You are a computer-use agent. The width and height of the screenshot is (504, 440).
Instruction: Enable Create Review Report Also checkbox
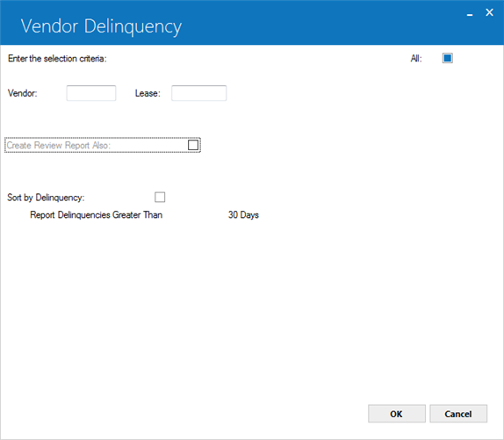[x=193, y=145]
